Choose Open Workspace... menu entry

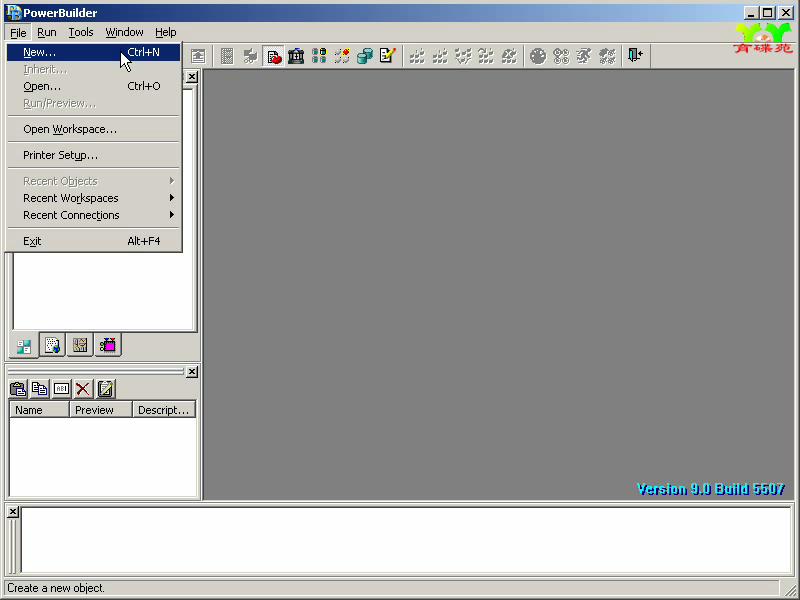pos(93,129)
